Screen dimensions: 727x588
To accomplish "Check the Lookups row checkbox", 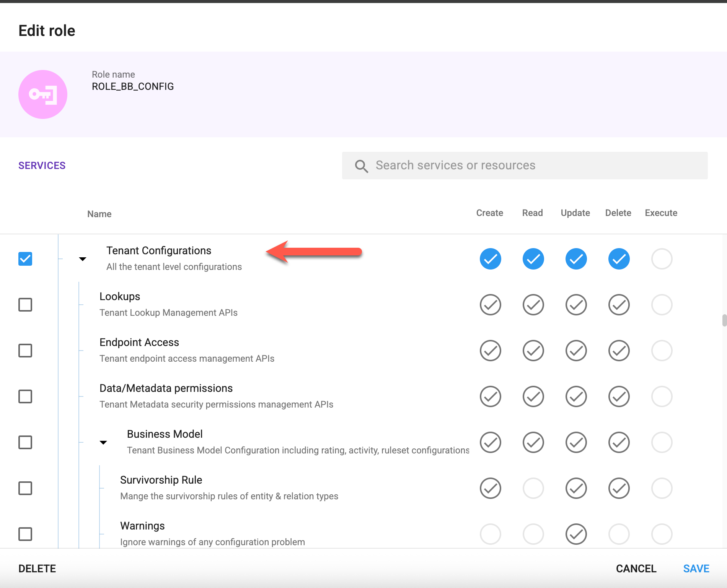I will click(25, 305).
